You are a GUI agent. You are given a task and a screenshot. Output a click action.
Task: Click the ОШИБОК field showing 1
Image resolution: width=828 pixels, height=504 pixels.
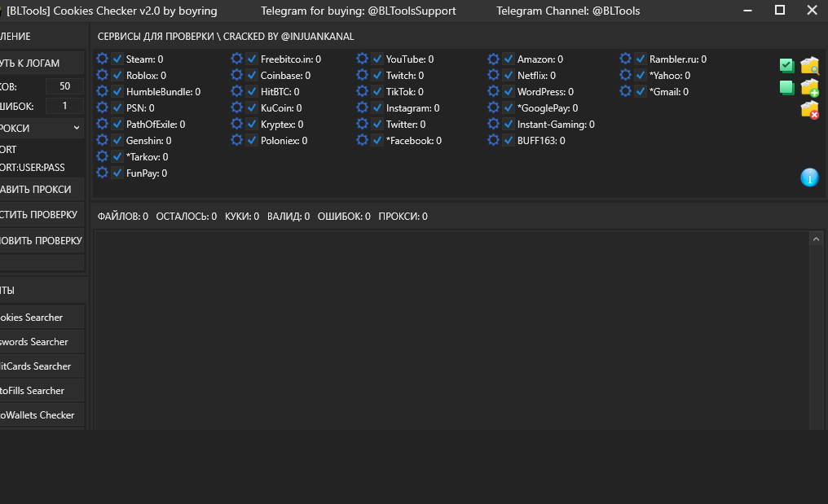64,106
